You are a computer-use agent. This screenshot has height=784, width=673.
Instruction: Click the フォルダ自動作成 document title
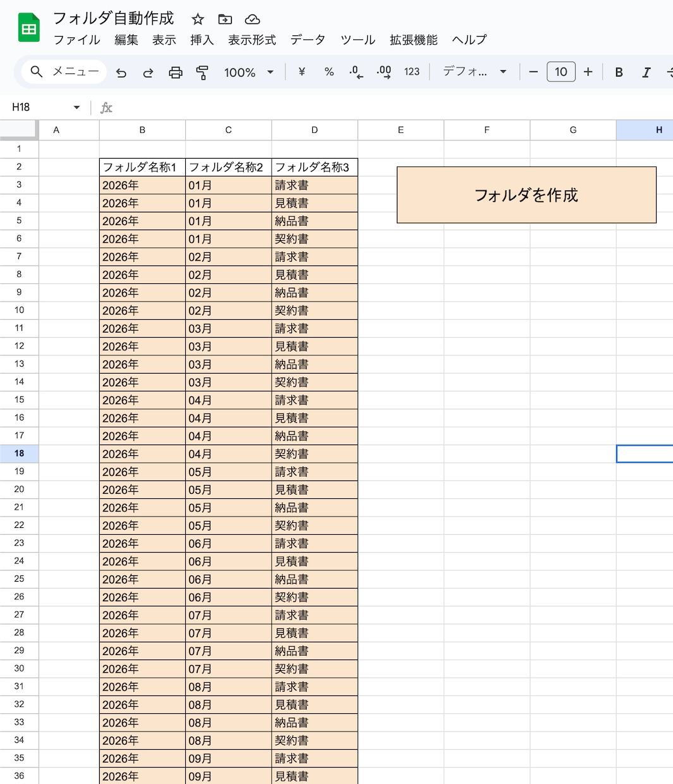pyautogui.click(x=113, y=18)
